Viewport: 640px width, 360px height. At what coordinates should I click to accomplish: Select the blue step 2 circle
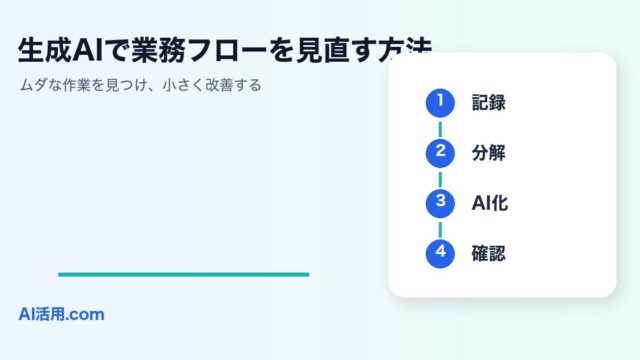(440, 153)
